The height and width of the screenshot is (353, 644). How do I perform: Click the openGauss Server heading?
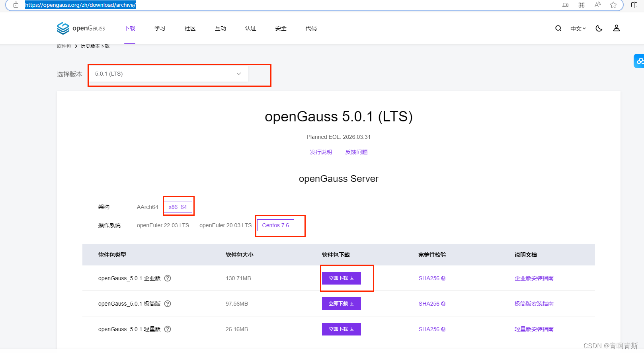[339, 179]
